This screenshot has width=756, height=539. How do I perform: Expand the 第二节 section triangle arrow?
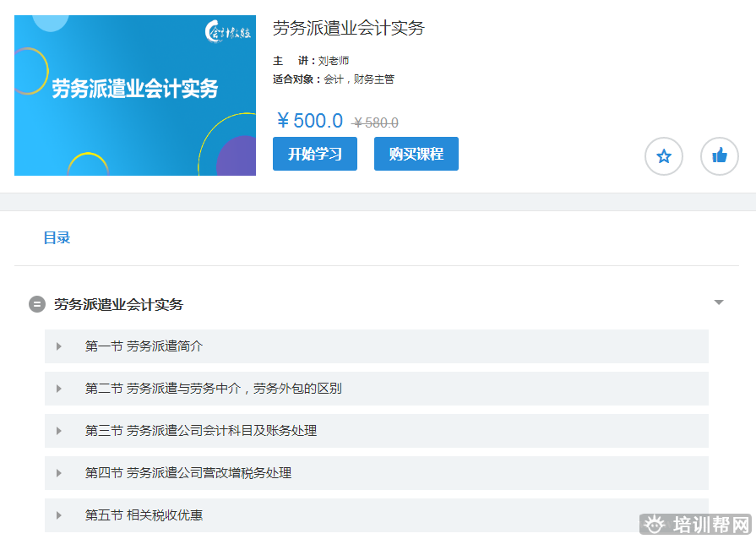tap(59, 389)
